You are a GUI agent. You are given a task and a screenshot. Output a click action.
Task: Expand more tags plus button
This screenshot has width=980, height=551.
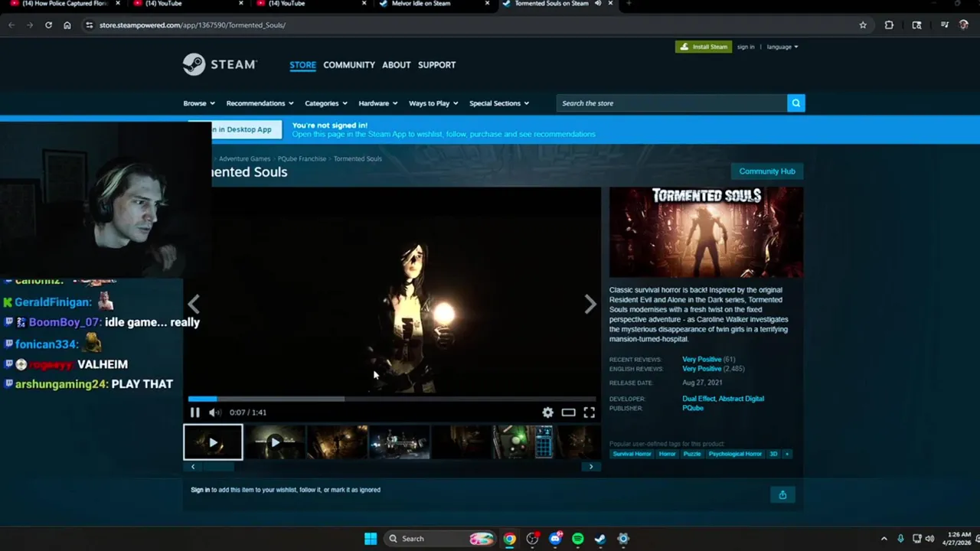(787, 454)
